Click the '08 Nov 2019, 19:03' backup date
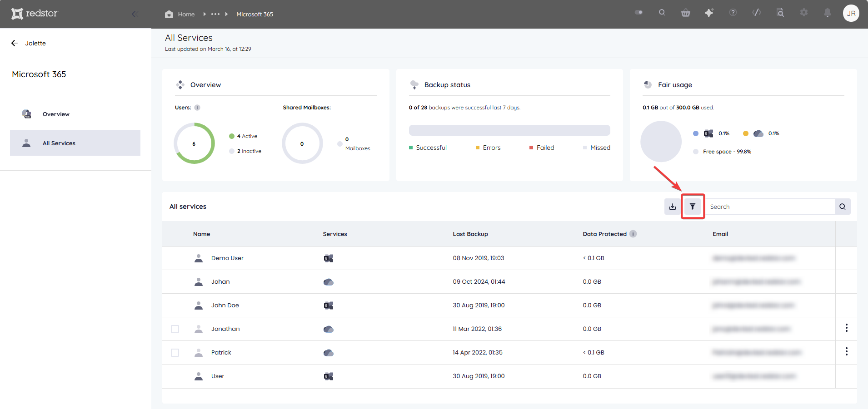868x409 pixels. 479,258
